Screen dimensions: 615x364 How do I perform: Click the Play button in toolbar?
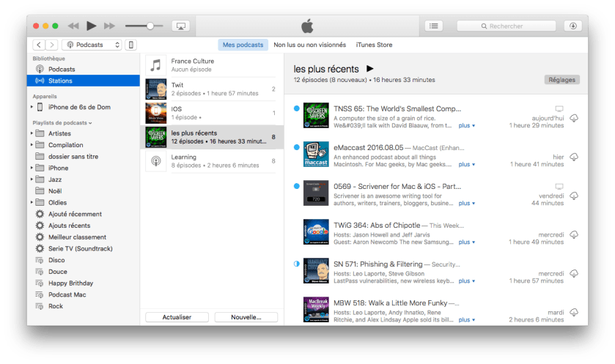coord(91,26)
